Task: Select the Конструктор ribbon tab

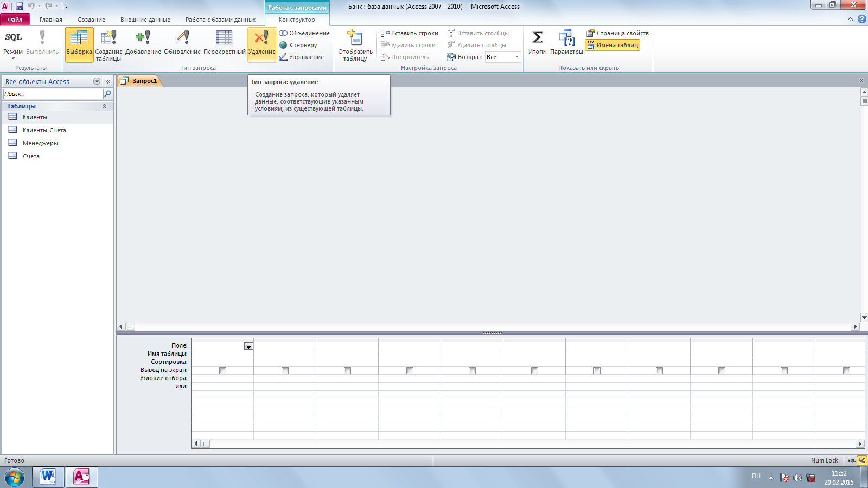Action: click(297, 20)
